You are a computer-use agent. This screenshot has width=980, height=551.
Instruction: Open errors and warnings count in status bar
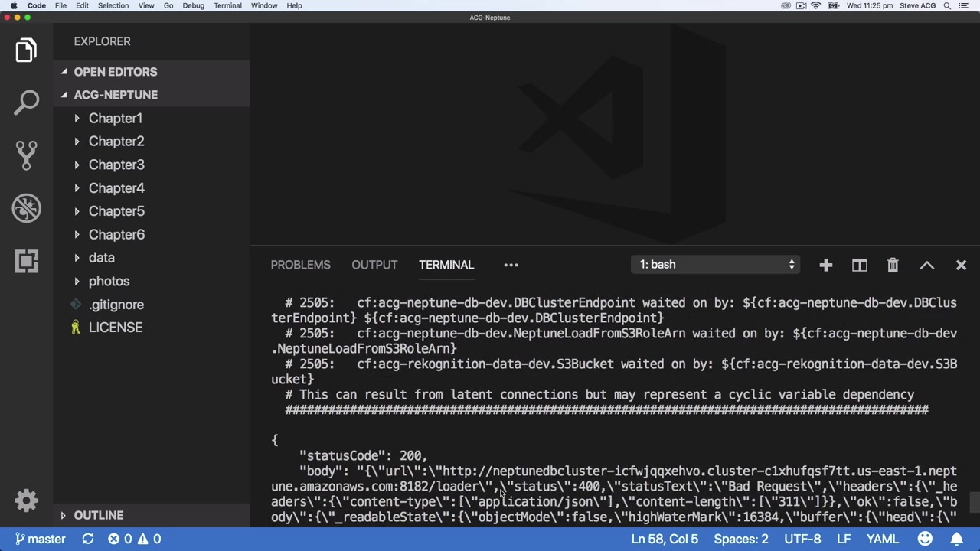pos(134,539)
